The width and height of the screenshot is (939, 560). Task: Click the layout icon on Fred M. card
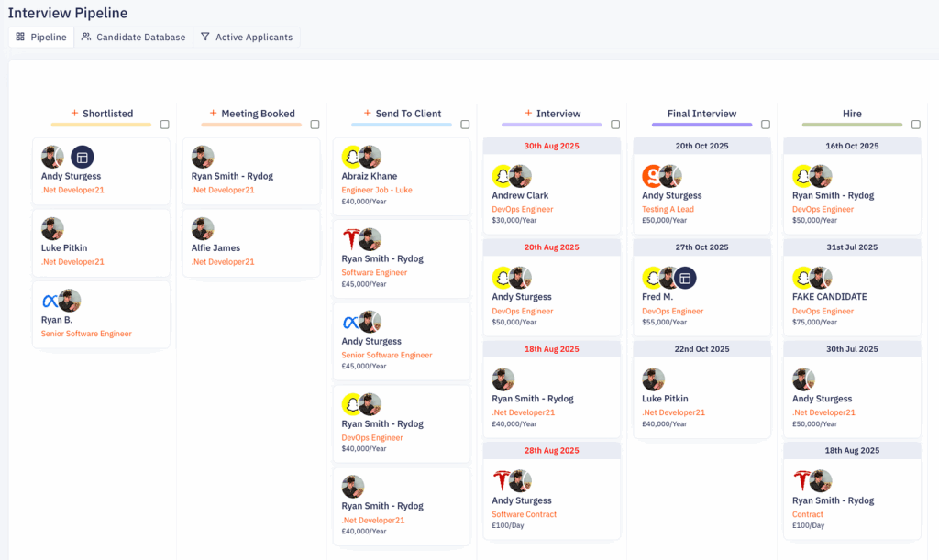(x=685, y=278)
